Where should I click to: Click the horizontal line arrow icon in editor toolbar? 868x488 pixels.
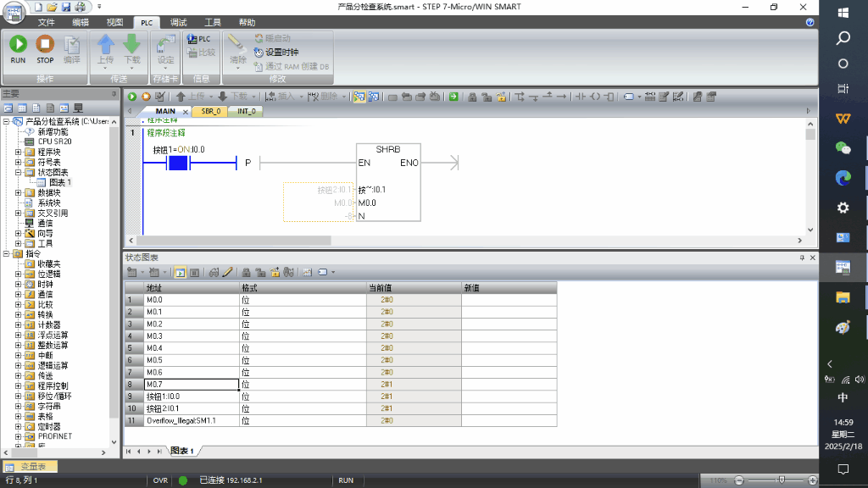[561, 97]
